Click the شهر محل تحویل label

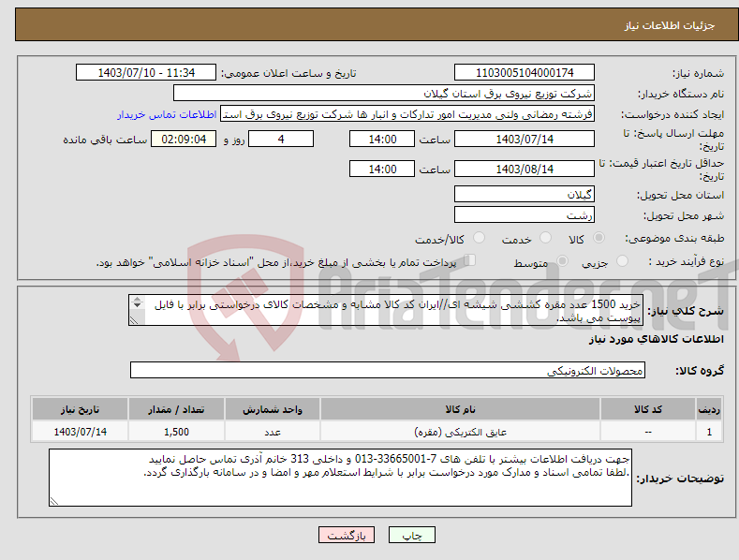tap(684, 215)
